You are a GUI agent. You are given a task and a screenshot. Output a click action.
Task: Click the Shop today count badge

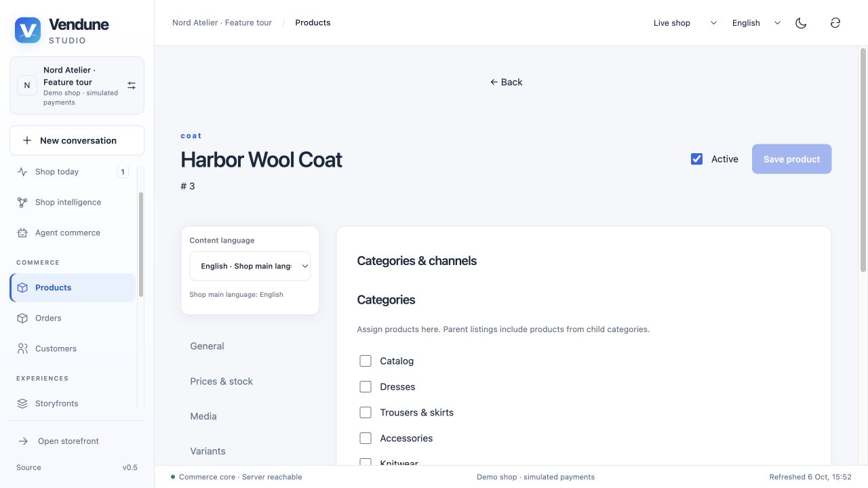coord(123,172)
